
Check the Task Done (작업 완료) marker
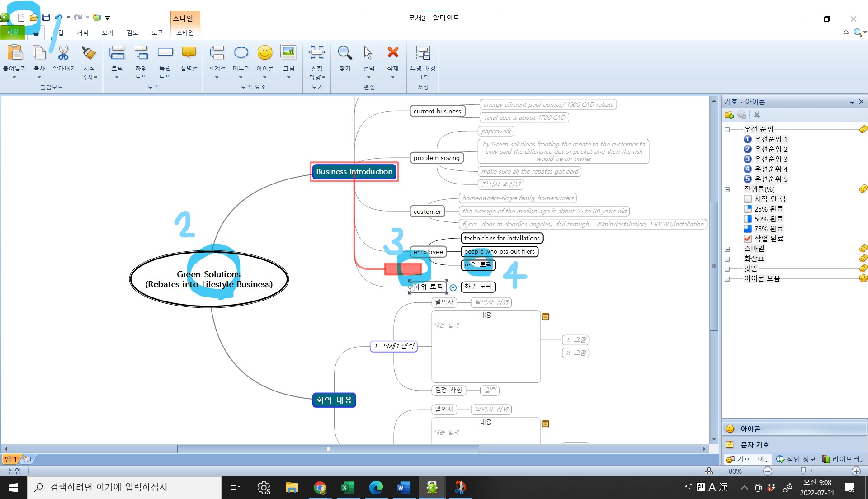(x=748, y=239)
